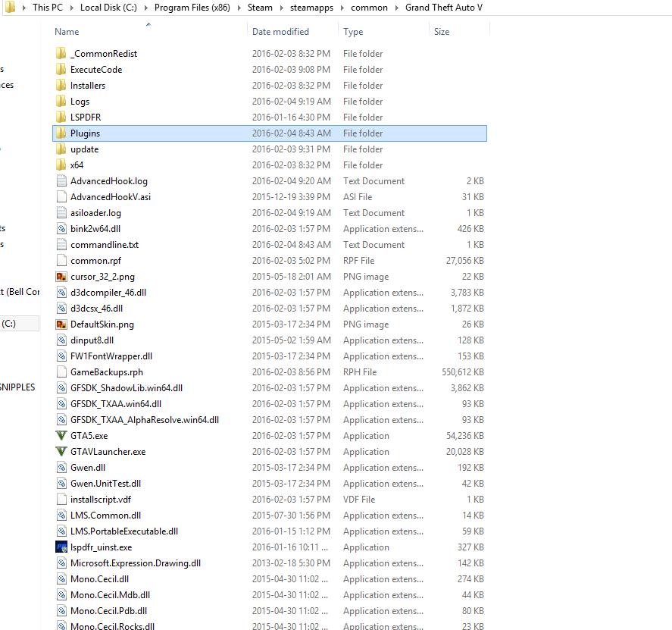Navigate to Steam breadcrumb
The height and width of the screenshot is (630, 672).
pos(260,8)
